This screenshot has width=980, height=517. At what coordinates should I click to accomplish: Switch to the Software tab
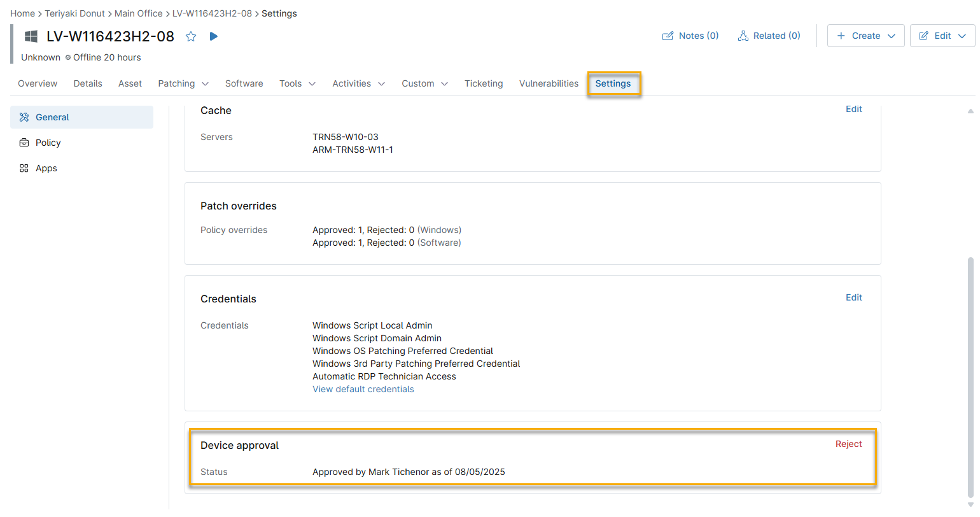(x=244, y=83)
